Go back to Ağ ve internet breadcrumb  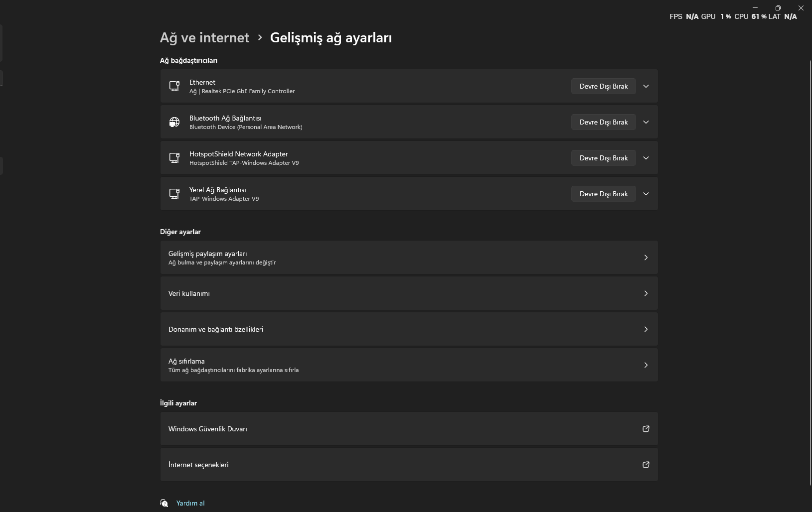(204, 38)
